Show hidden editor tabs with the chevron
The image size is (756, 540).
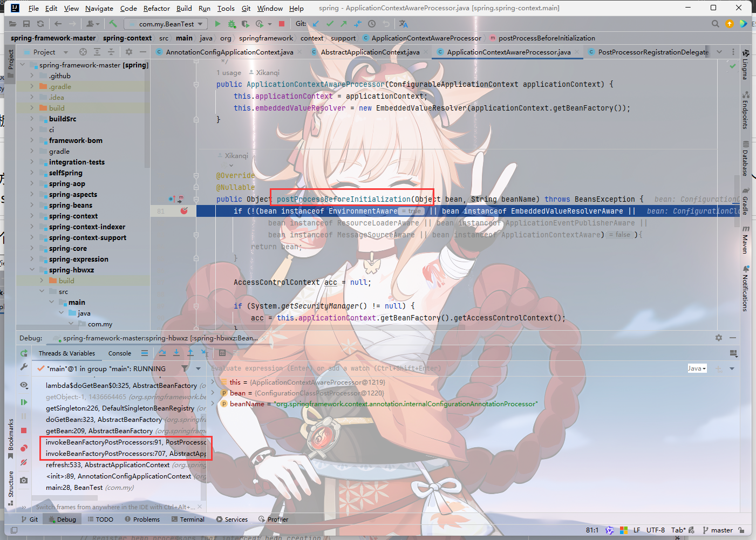pos(719,52)
